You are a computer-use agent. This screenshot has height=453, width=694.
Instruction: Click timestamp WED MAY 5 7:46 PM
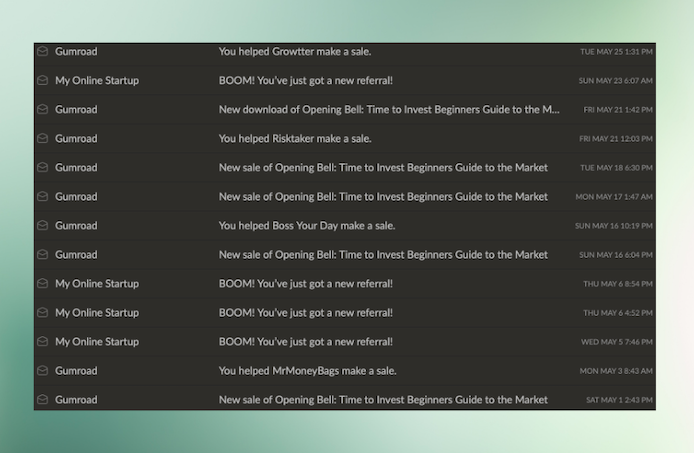pyautogui.click(x=617, y=342)
